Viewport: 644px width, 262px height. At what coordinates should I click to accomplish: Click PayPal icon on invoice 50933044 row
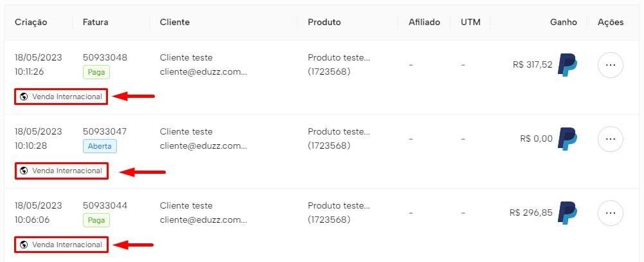[x=567, y=213]
